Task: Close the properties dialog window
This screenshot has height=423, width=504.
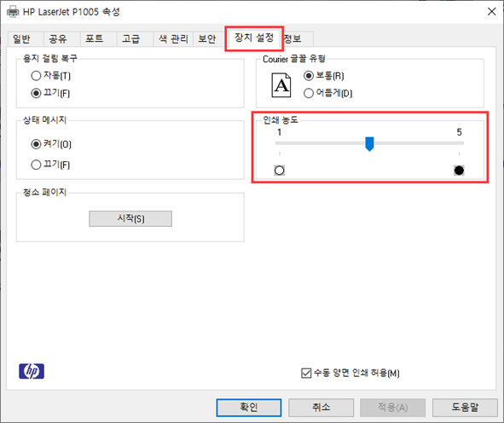Action: pos(491,12)
